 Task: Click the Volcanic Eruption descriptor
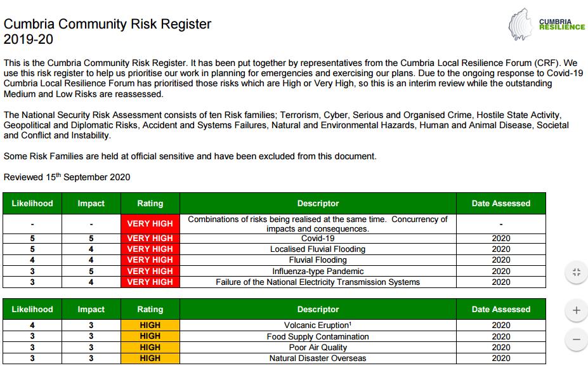tap(318, 325)
